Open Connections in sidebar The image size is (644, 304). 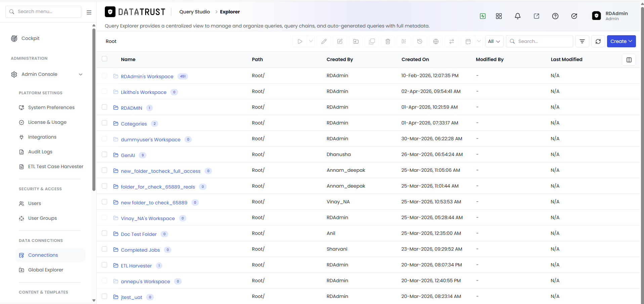point(50,255)
